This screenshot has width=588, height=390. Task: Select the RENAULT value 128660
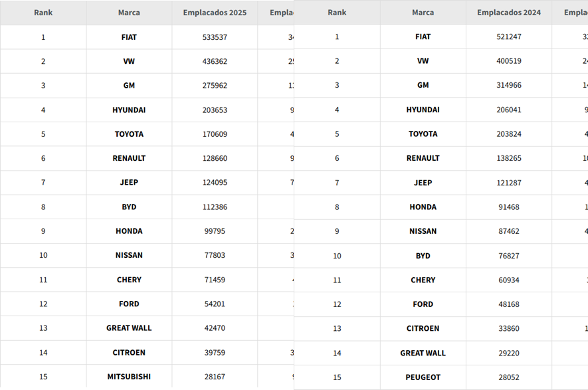[215, 159]
